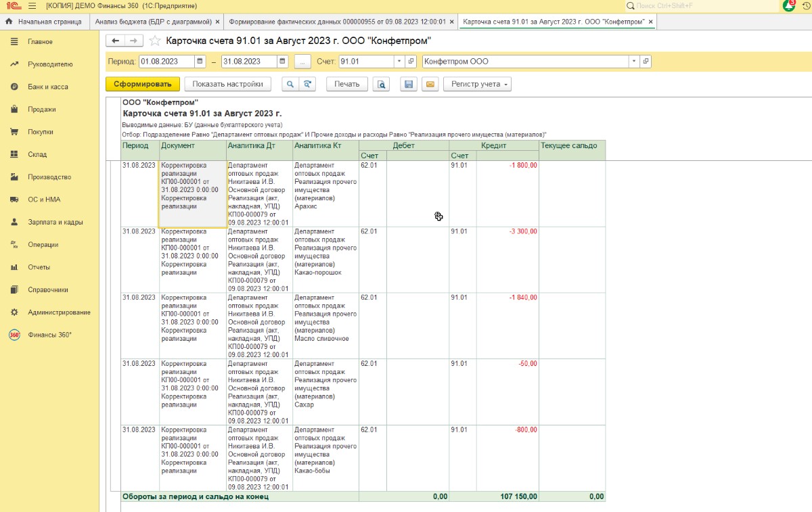Open the Руководителю section
The width and height of the screenshot is (812, 512).
point(49,64)
